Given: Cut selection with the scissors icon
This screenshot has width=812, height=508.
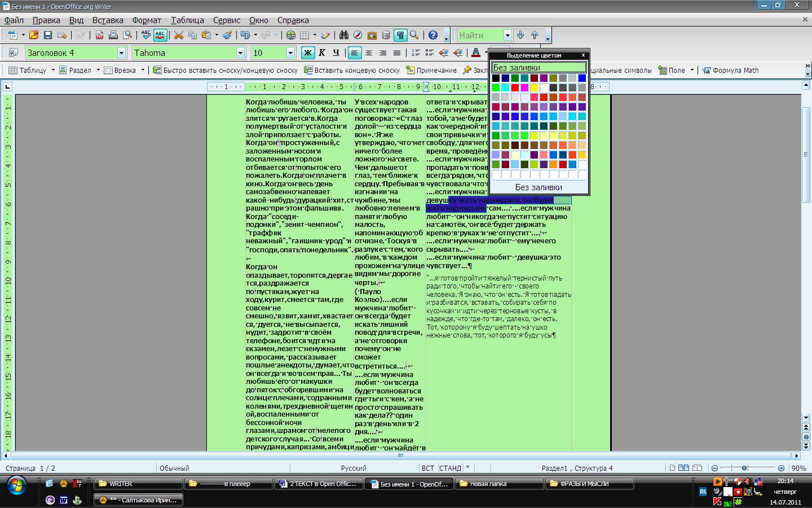Looking at the screenshot, I should click(x=179, y=35).
